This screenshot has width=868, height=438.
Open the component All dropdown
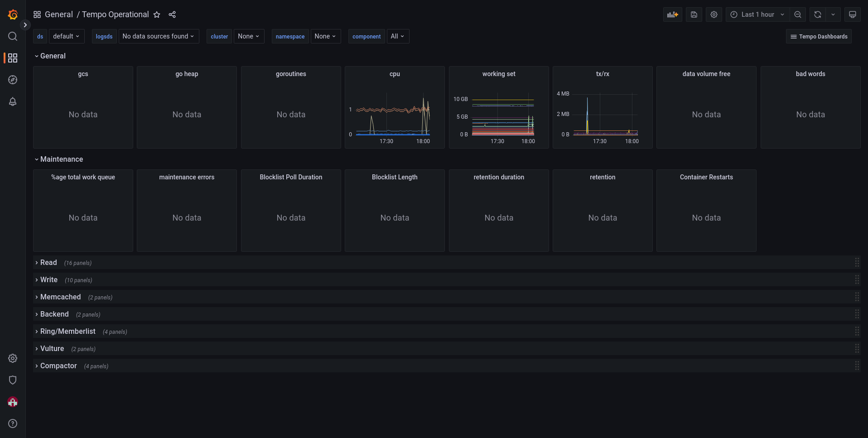397,36
